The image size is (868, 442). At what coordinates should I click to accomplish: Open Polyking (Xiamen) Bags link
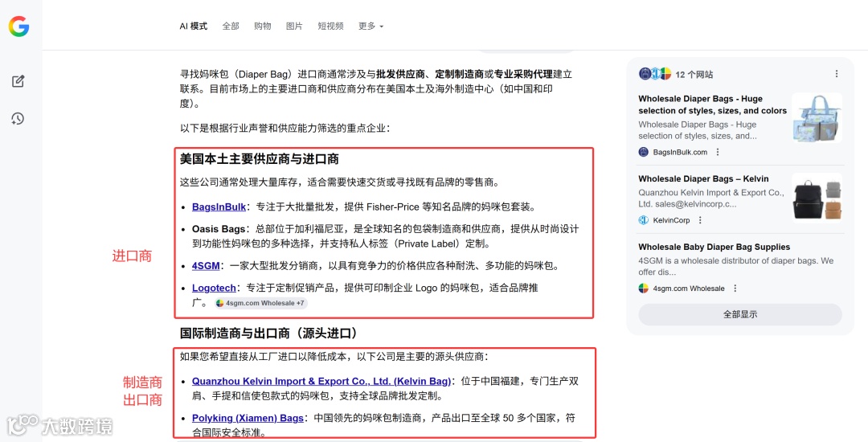tap(248, 418)
